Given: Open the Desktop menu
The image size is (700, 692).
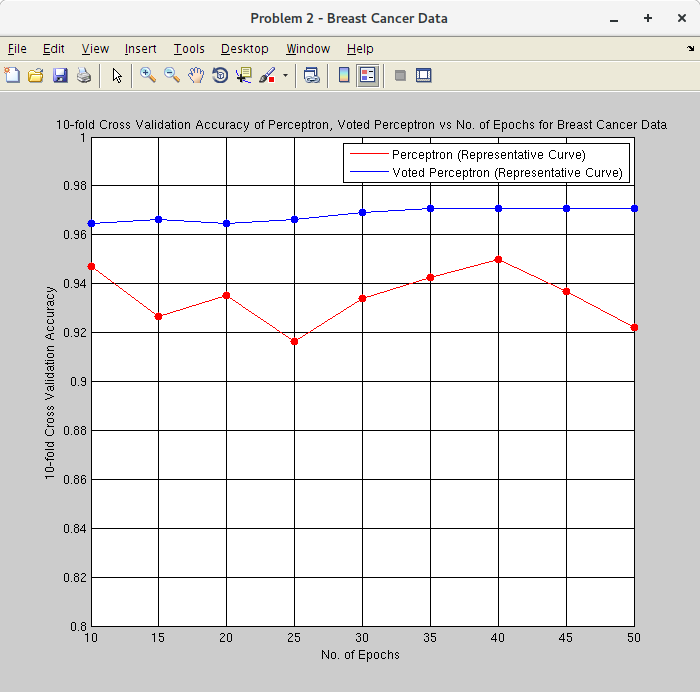Looking at the screenshot, I should click(245, 49).
